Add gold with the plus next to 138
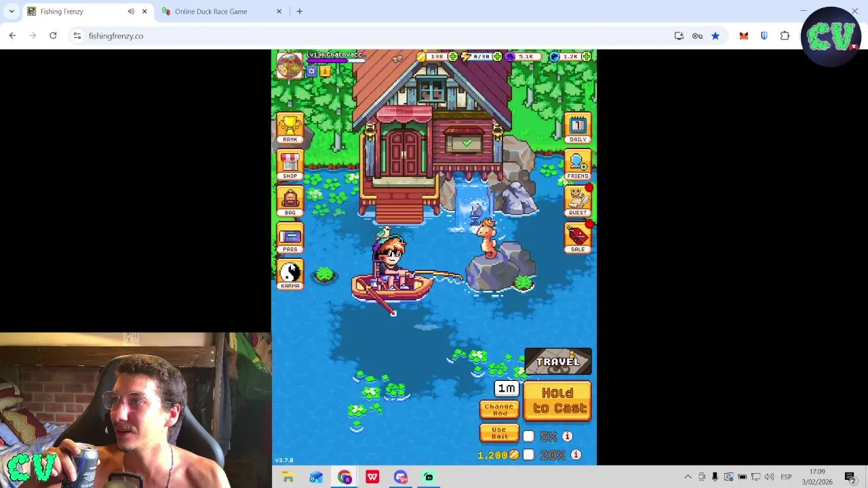 [453, 56]
